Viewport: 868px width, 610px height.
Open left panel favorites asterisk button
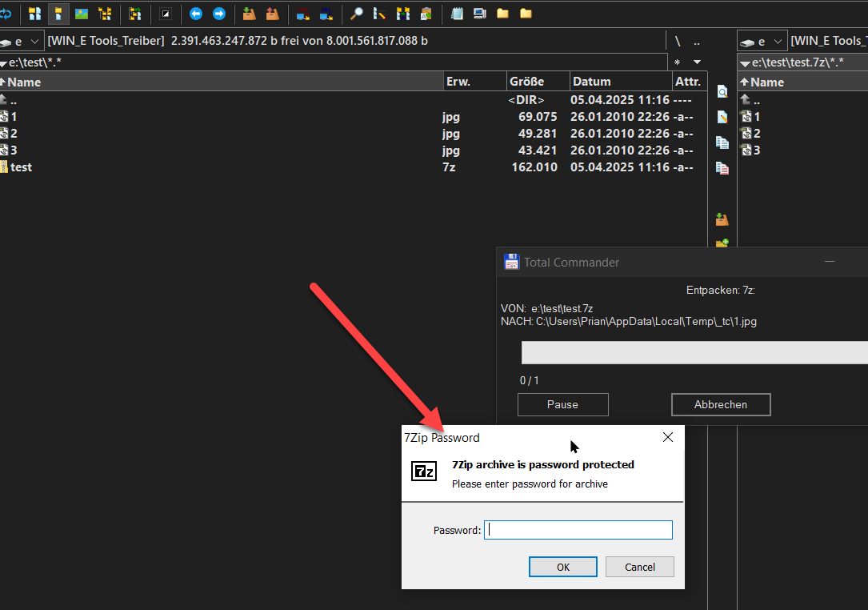677,62
